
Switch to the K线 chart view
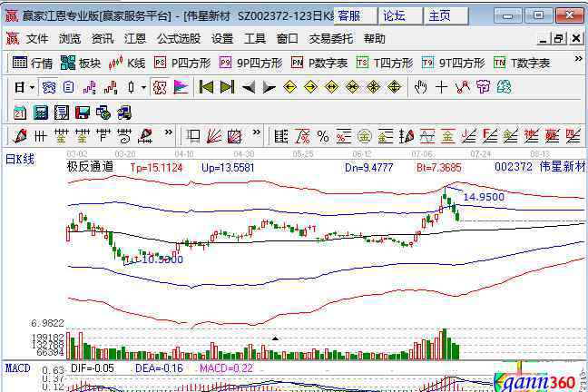click(127, 63)
